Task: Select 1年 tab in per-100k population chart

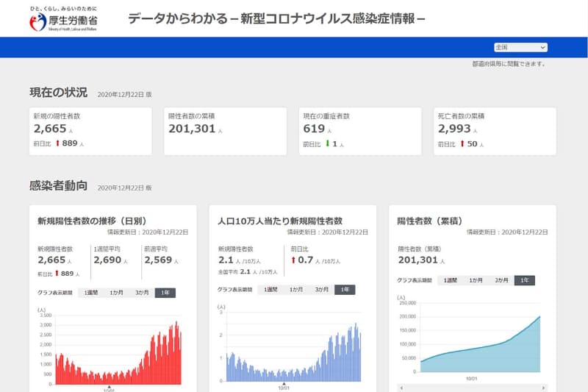Action: point(345,290)
